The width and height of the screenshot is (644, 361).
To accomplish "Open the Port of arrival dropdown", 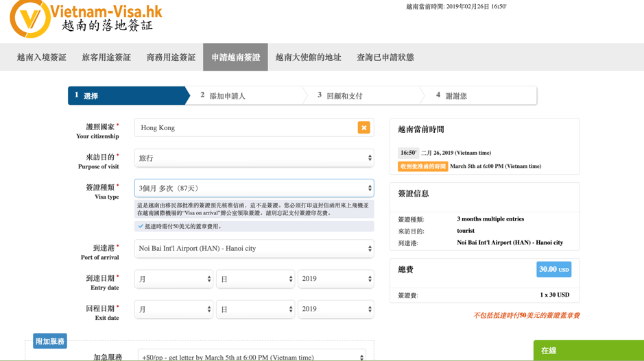I will pyautogui.click(x=254, y=249).
